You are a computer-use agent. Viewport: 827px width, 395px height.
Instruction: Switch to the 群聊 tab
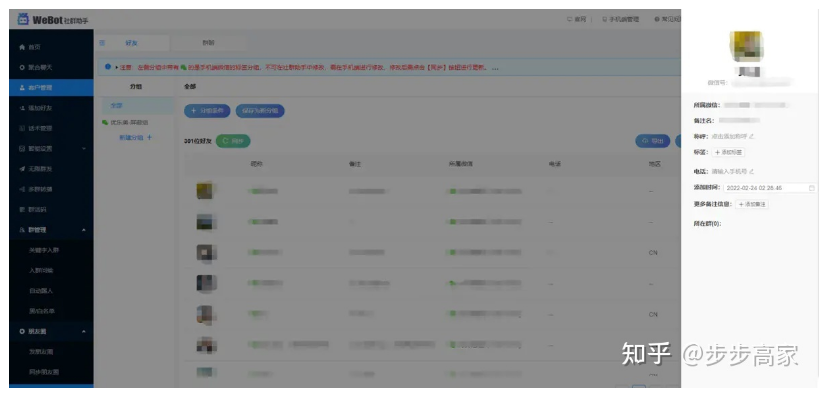click(209, 43)
